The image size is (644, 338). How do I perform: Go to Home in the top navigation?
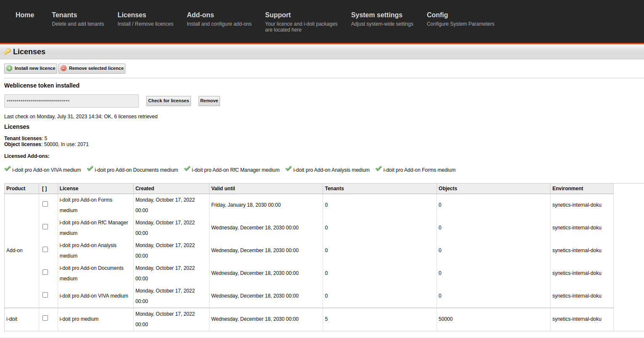coord(25,15)
